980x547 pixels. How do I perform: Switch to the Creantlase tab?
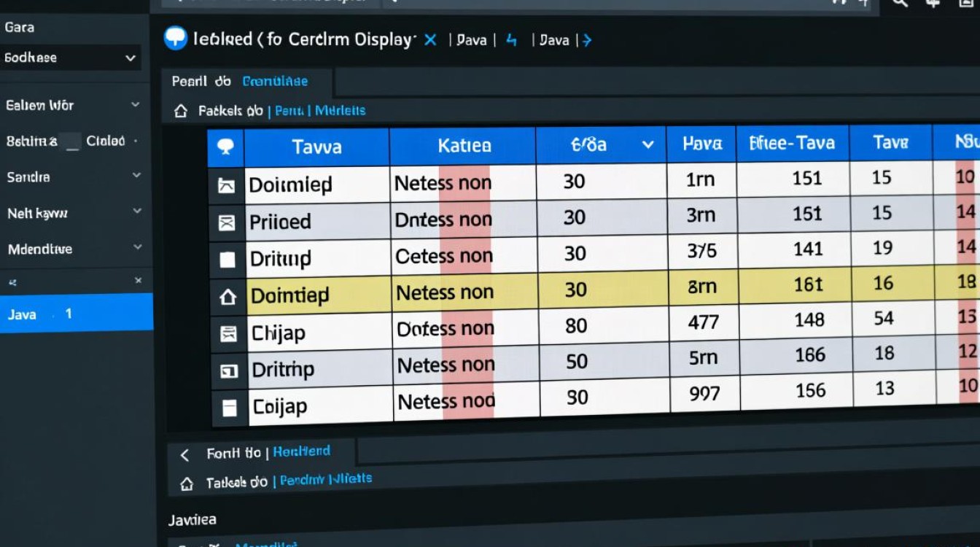(x=275, y=82)
